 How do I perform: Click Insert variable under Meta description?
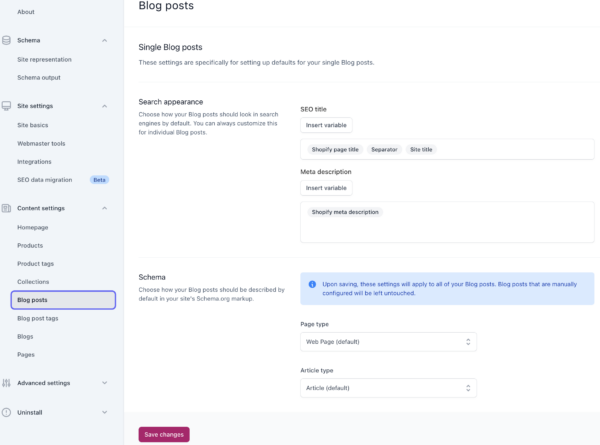point(326,188)
